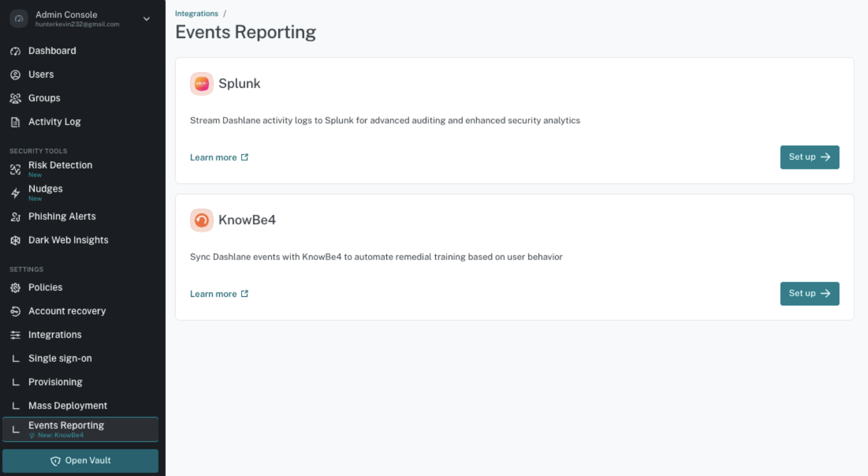Go to the Users section
The height and width of the screenshot is (476, 868).
pos(80,74)
